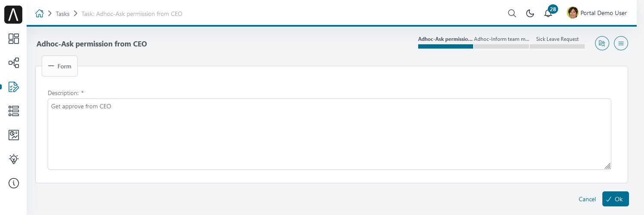Open the Processes workflow icon in sidebar
The width and height of the screenshot is (644, 215).
coord(14,63)
